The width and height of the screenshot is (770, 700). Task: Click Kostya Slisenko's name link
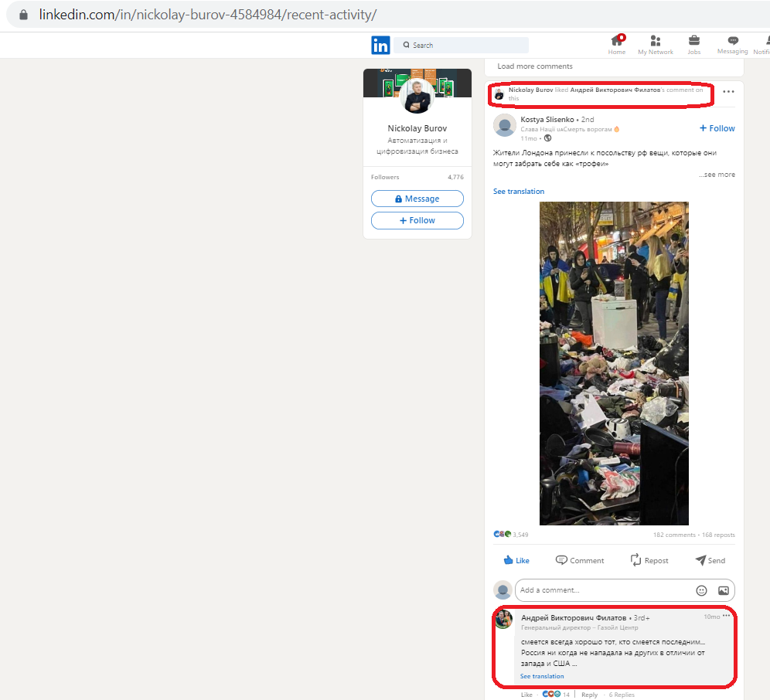coord(547,119)
